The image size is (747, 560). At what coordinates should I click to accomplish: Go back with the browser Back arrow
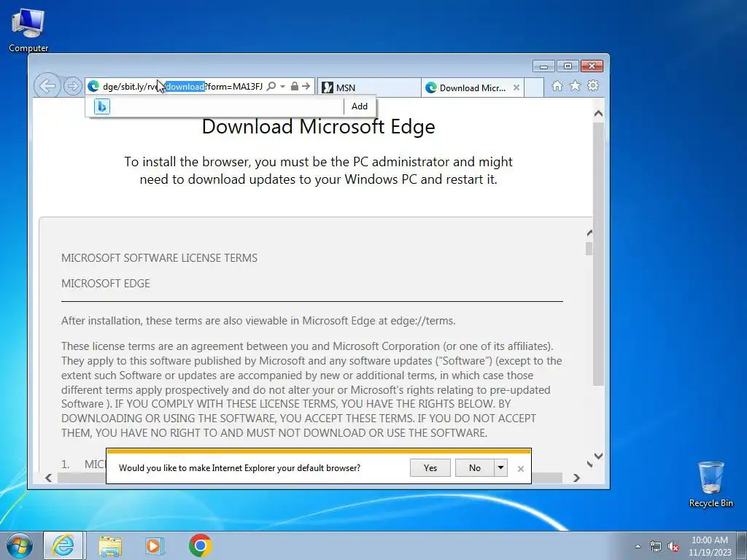click(47, 86)
